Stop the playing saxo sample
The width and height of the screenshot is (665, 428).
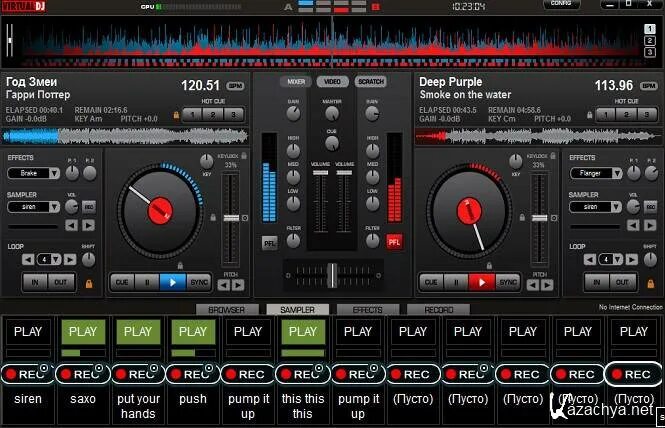(83, 331)
